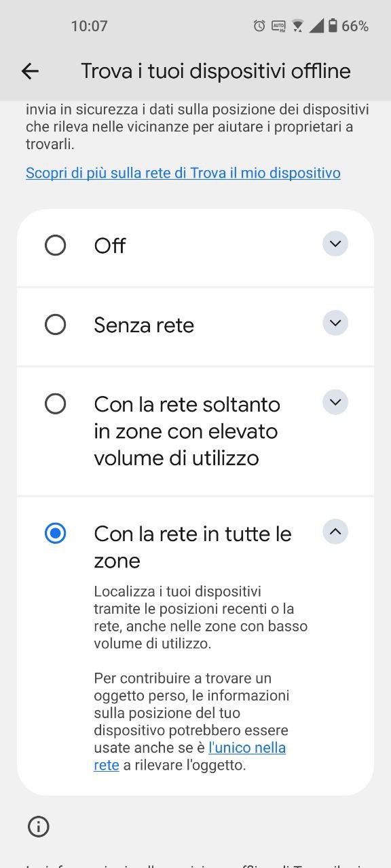Select Con la rete soltanto in zone option
The width and height of the screenshot is (391, 868).
point(55,403)
